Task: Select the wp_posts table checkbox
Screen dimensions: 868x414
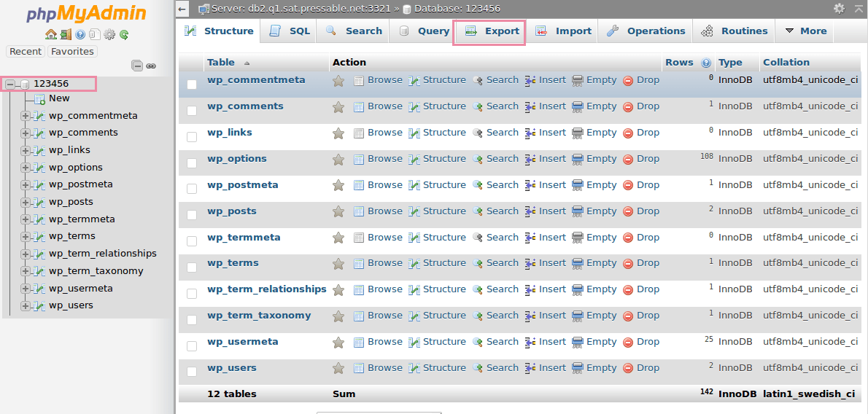Action: 192,215
